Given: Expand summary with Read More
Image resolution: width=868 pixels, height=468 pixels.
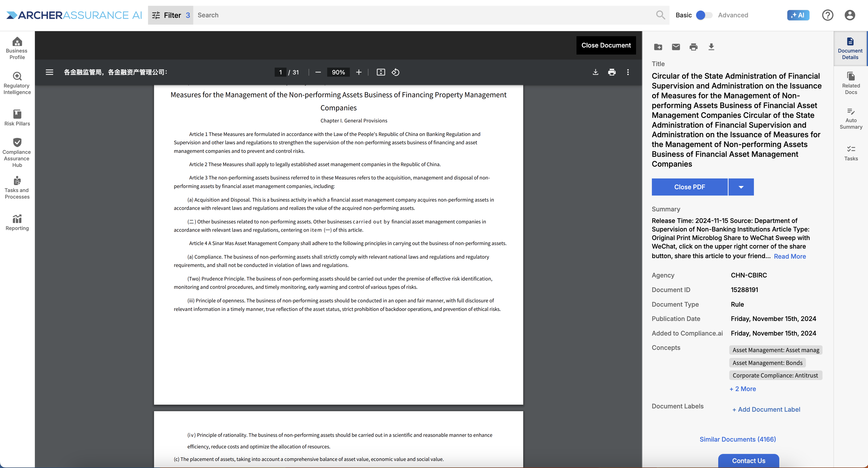Looking at the screenshot, I should (x=790, y=256).
